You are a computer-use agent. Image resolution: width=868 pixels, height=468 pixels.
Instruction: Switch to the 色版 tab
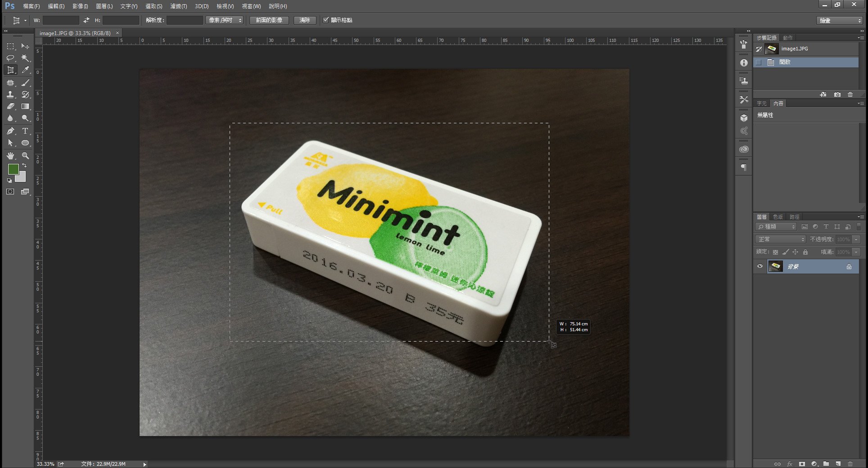(x=778, y=217)
